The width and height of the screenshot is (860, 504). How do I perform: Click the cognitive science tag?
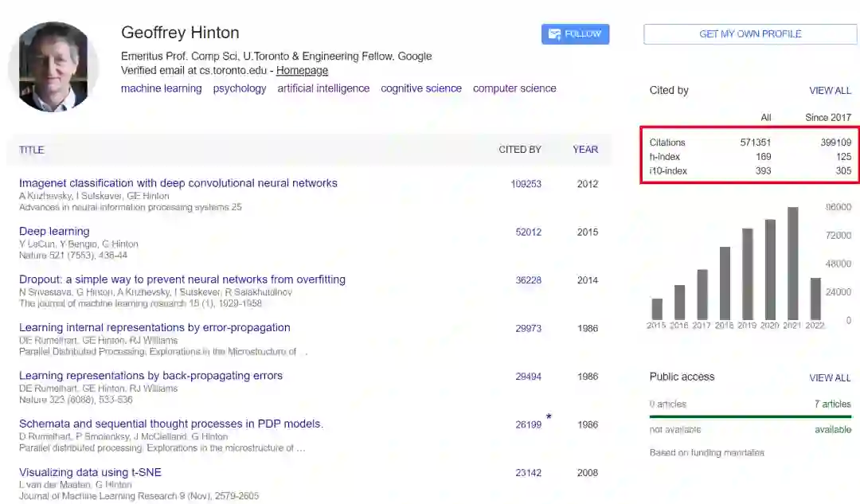(421, 88)
